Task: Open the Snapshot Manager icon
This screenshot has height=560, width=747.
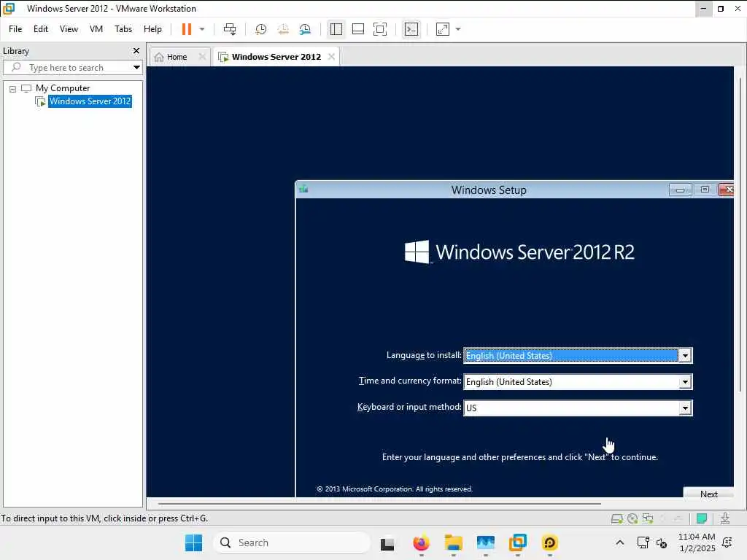Action: [x=305, y=29]
